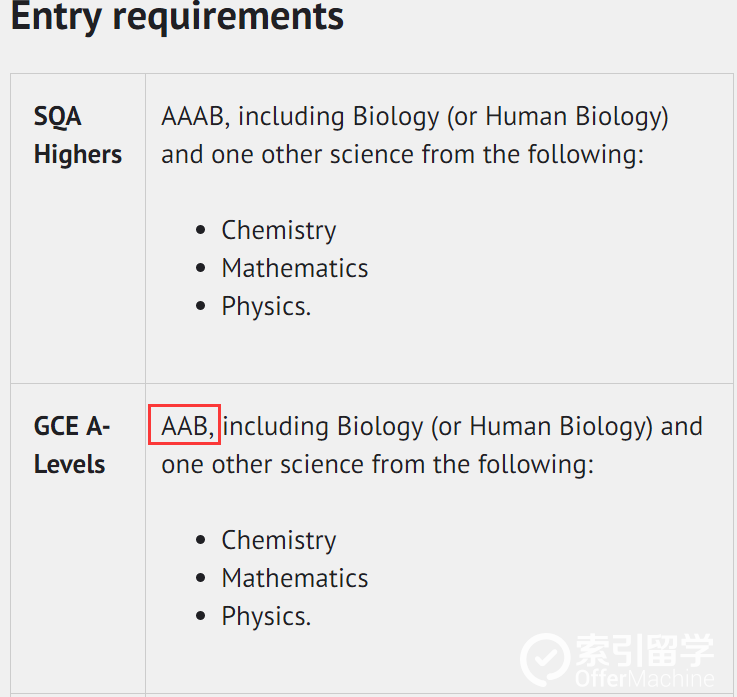Click the GCE A-Levels row label
This screenshot has width=737, height=697.
point(72,445)
